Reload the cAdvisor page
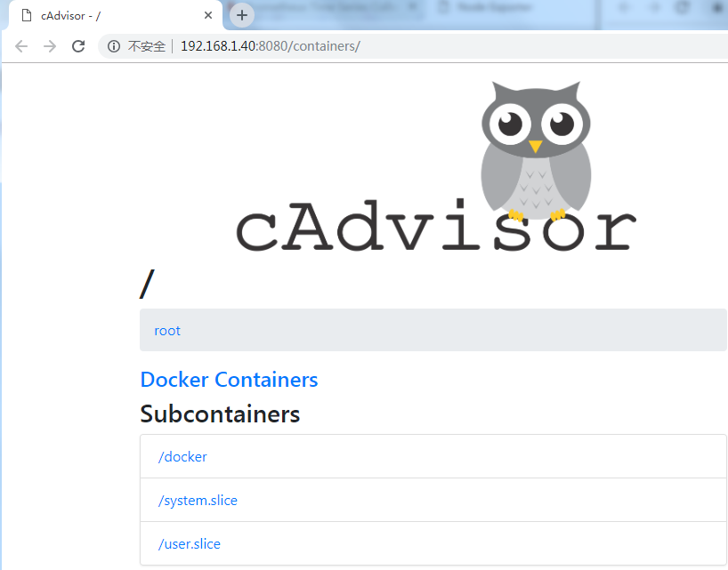This screenshot has height=570, width=728. pos(78,46)
